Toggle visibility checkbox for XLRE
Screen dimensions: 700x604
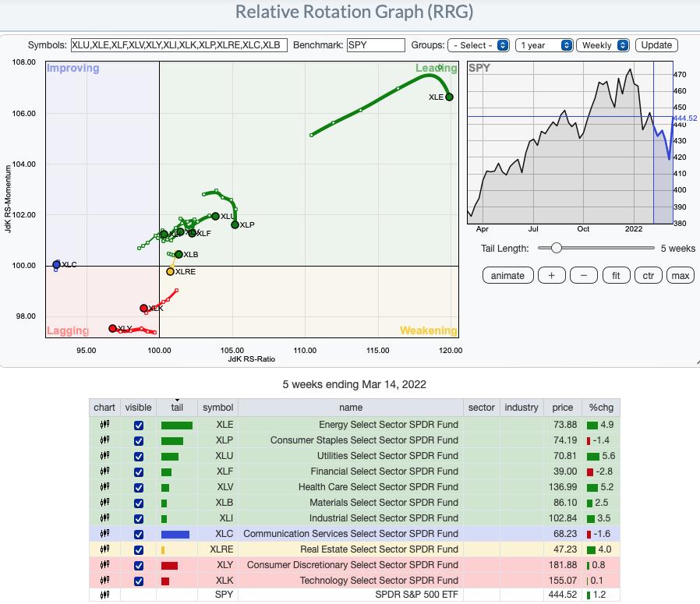(139, 549)
